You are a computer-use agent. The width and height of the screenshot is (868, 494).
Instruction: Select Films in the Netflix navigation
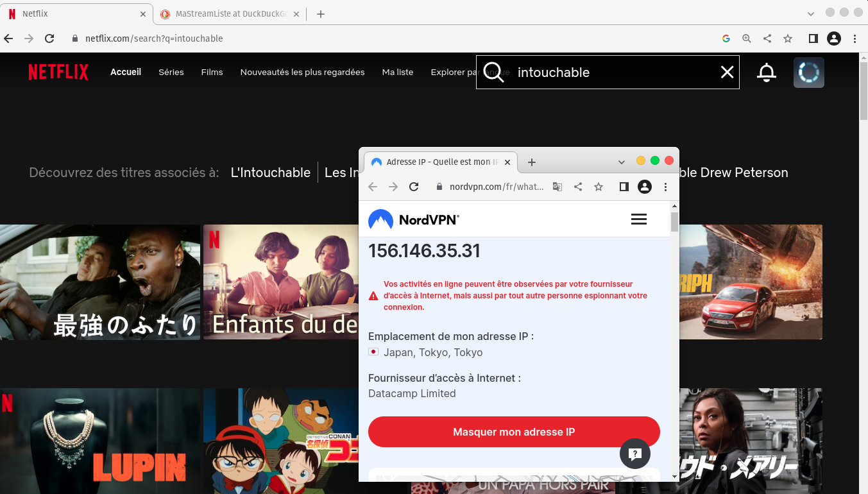point(212,72)
